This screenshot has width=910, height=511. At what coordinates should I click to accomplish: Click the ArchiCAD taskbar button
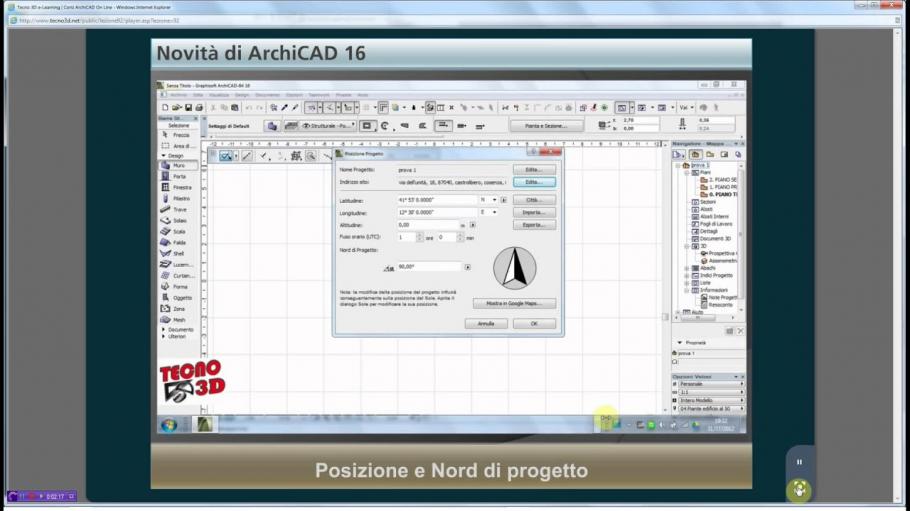click(204, 424)
